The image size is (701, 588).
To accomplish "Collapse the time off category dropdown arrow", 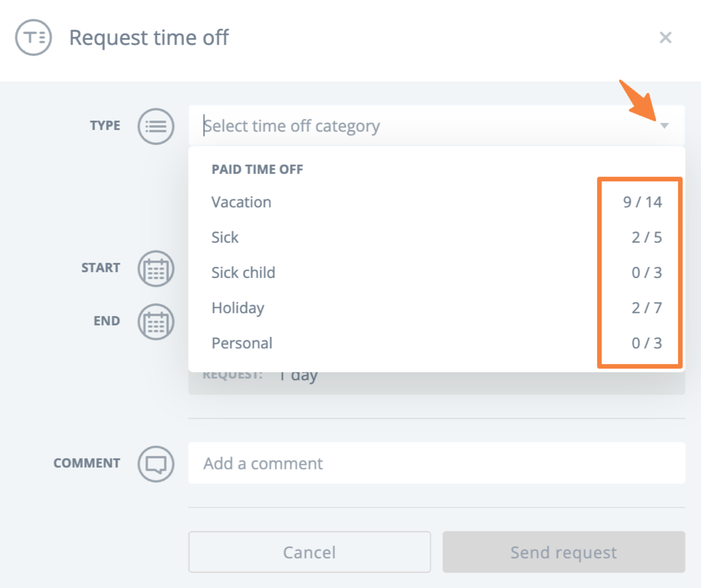I will coord(664,126).
